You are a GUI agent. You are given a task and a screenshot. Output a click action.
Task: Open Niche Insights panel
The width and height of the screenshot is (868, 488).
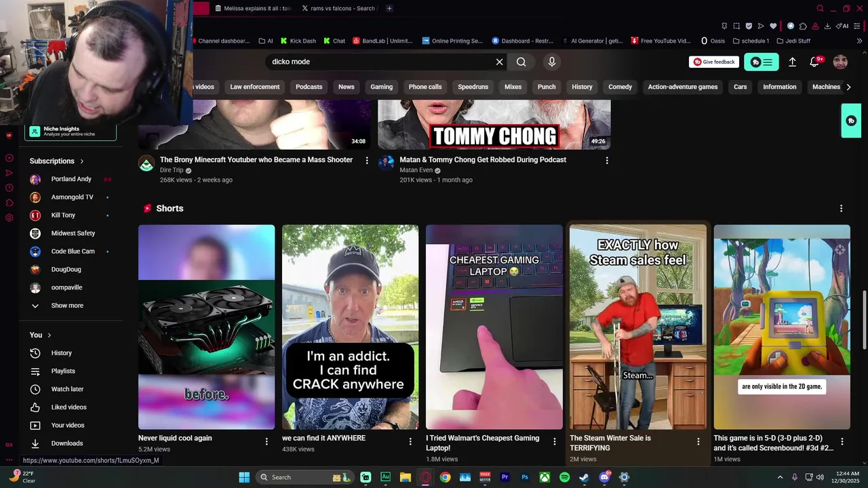coord(71,131)
